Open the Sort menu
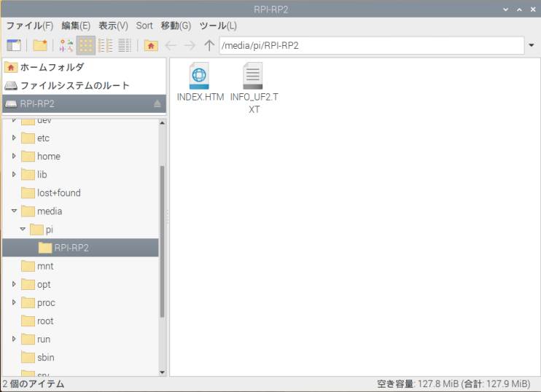This screenshot has height=392, width=541. point(144,26)
